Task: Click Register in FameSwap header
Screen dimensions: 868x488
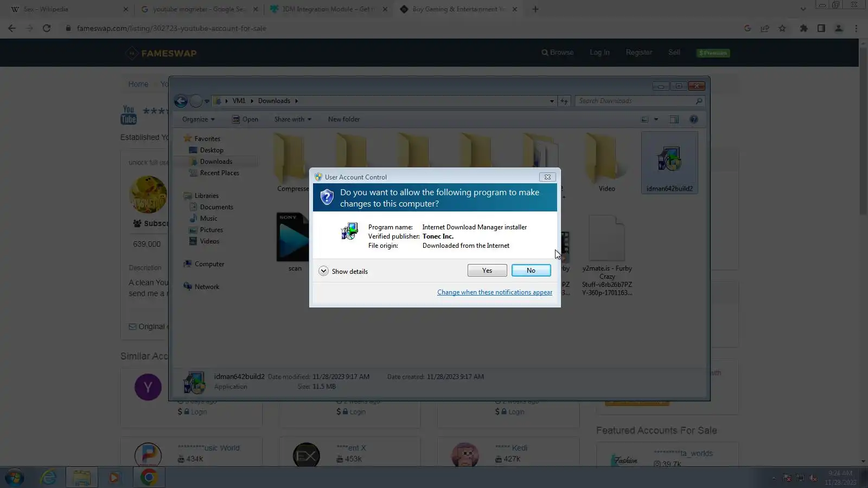Action: 639,53
